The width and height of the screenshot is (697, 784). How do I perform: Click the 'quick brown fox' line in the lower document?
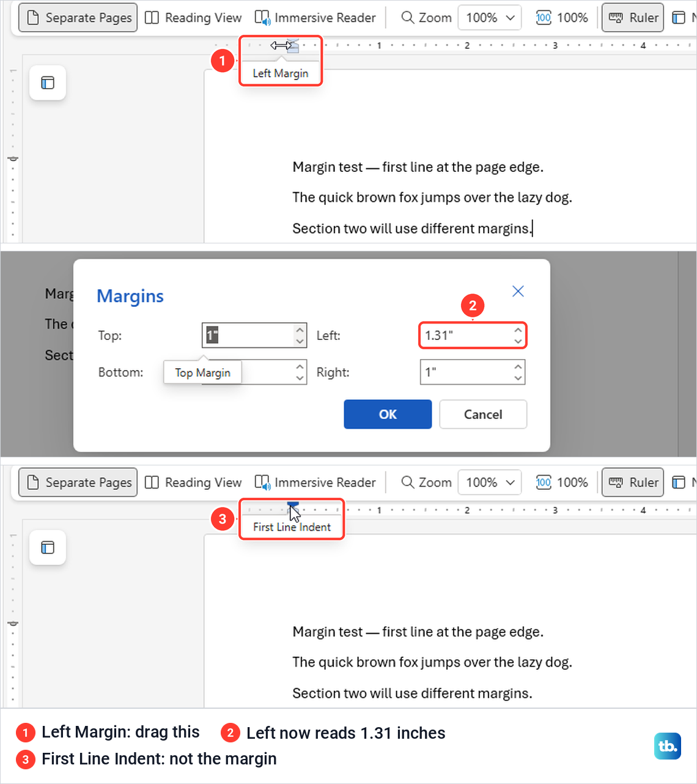(x=432, y=662)
